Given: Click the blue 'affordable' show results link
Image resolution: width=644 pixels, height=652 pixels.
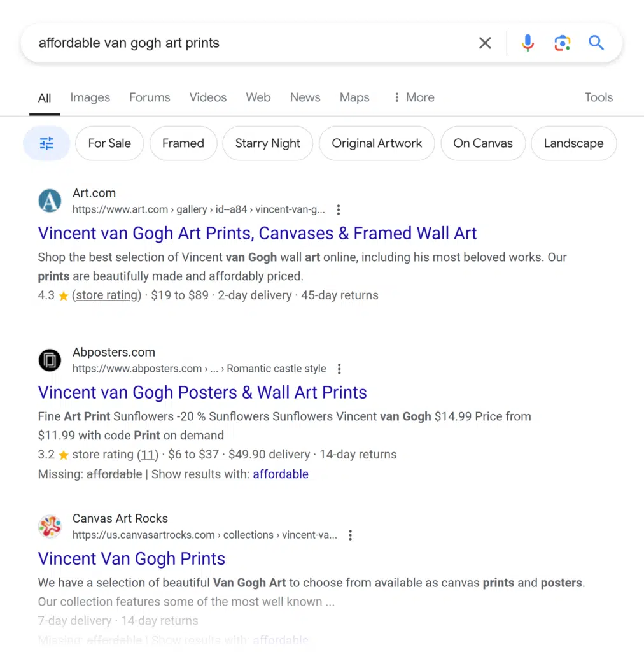Looking at the screenshot, I should (x=281, y=474).
